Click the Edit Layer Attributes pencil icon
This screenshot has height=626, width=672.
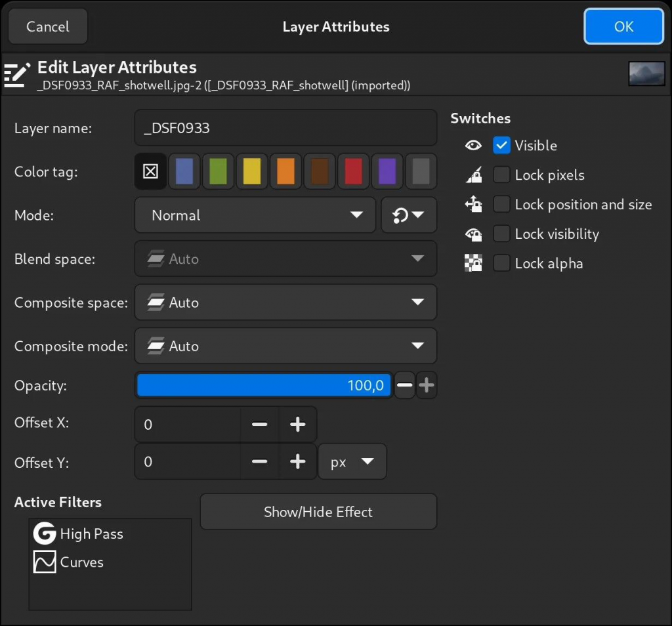[17, 74]
